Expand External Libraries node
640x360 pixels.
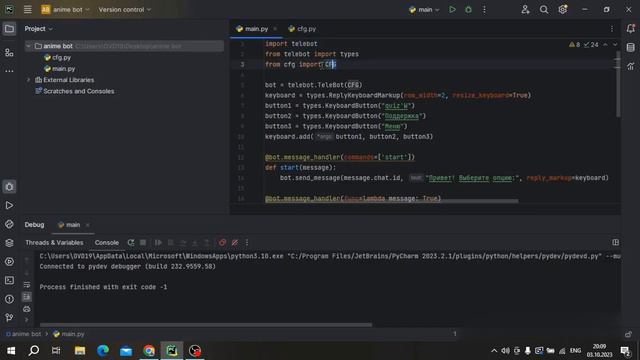[x=28, y=80]
